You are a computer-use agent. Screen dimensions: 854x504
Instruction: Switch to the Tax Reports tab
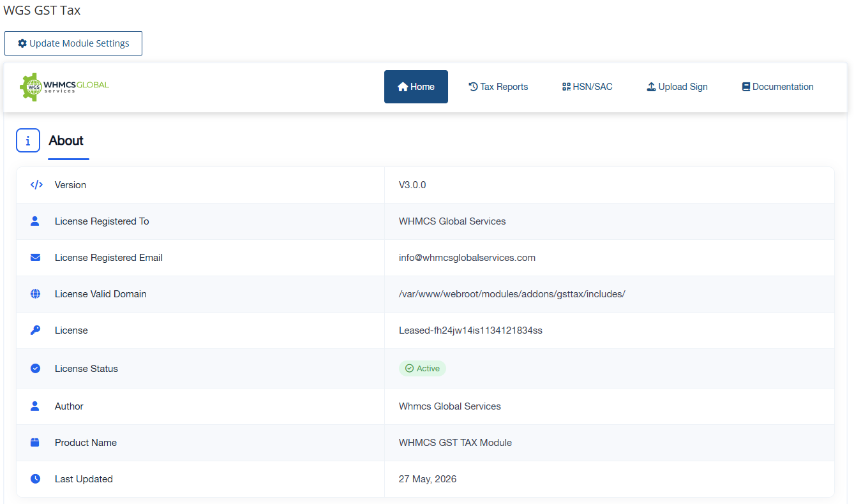click(498, 87)
